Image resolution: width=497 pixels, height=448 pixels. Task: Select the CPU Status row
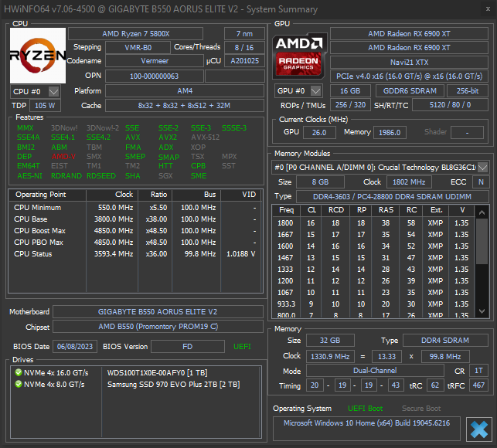coord(134,254)
